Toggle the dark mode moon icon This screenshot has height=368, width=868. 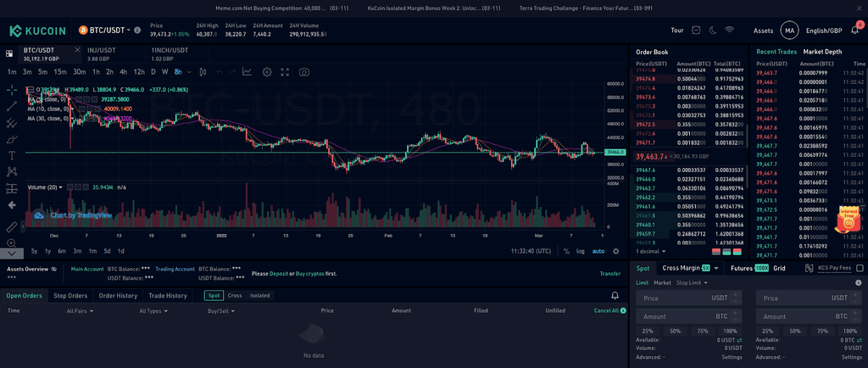713,31
